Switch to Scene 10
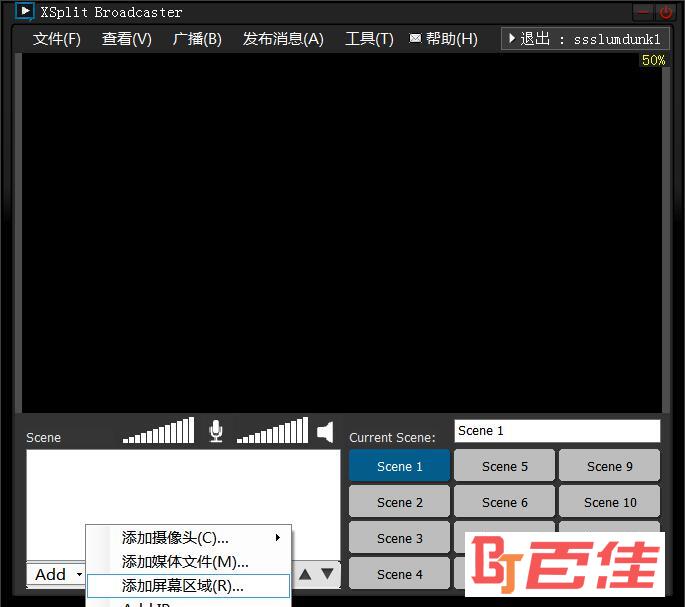 [x=610, y=503]
